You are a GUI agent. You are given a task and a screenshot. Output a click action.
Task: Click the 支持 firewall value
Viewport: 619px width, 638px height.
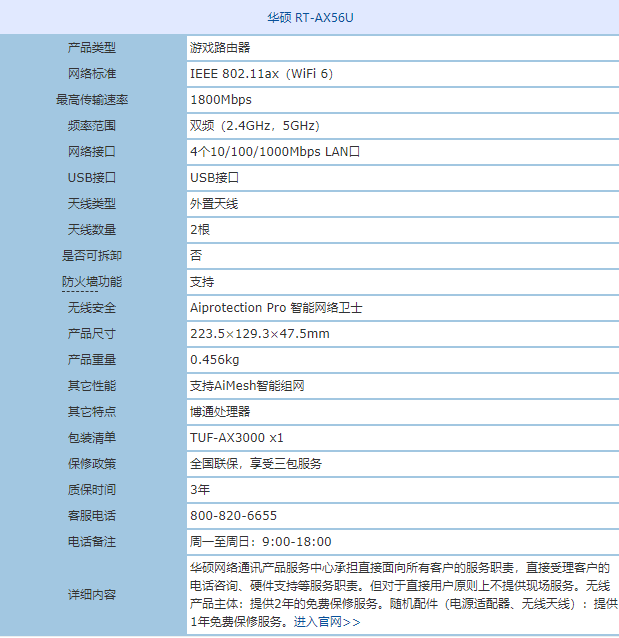coord(202,282)
